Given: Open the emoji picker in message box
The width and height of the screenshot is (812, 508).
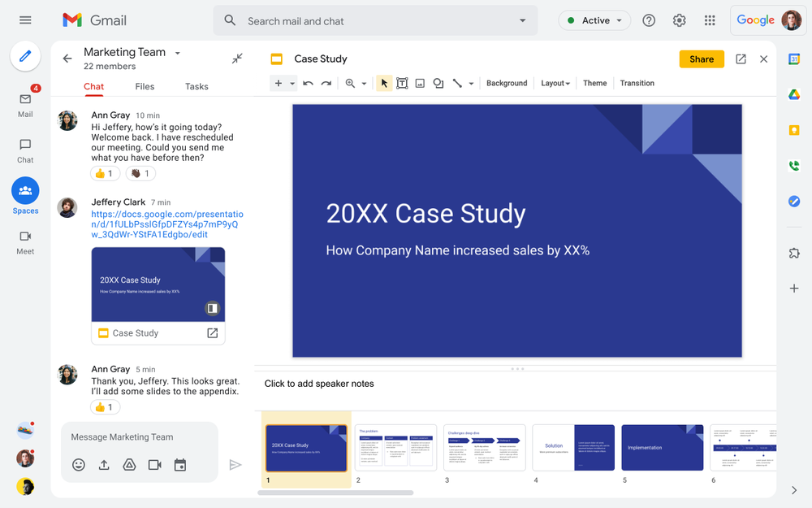Looking at the screenshot, I should coord(79,465).
